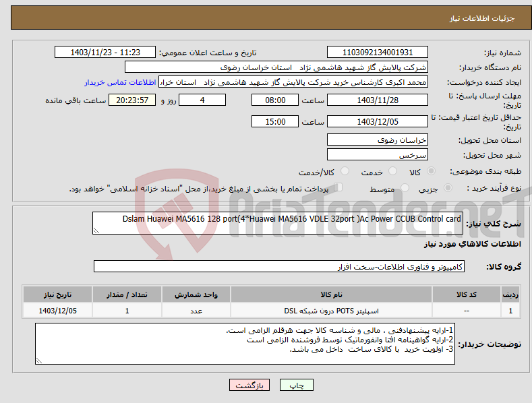The image size is (532, 403).
Task: Click the buyer notes resize handle
Action: (39, 361)
